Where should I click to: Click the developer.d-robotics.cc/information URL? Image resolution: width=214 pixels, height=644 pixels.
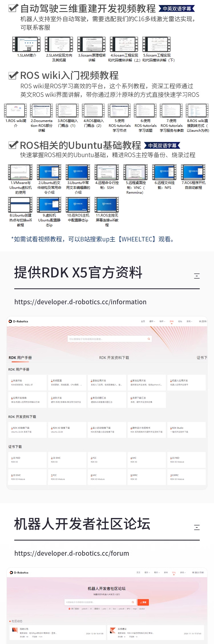(x=80, y=302)
